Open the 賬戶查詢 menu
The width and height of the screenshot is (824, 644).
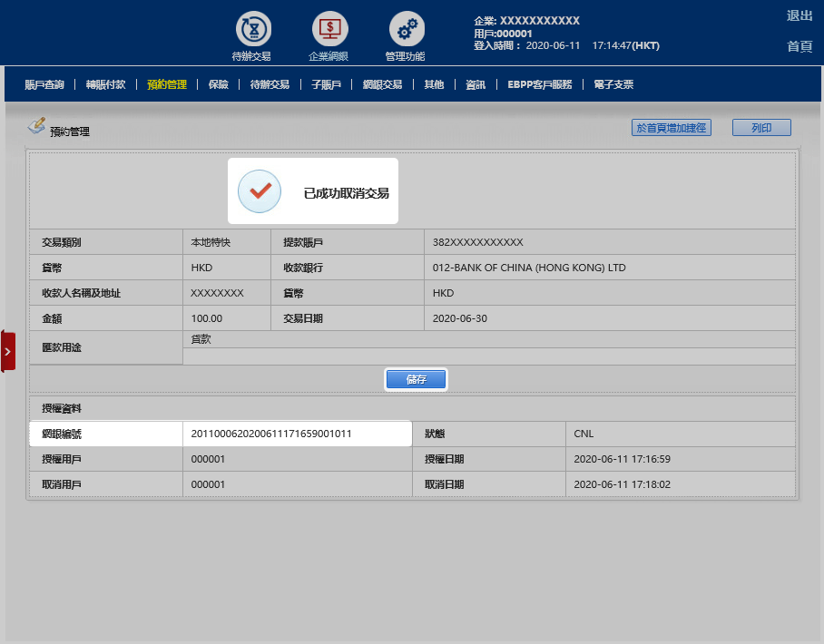pyautogui.click(x=44, y=84)
